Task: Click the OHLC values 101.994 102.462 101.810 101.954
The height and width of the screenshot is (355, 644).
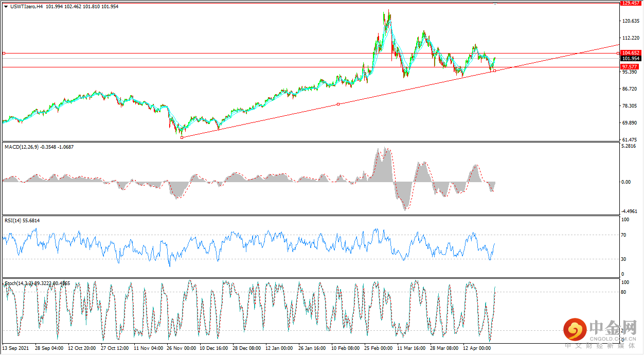Action: 82,7
